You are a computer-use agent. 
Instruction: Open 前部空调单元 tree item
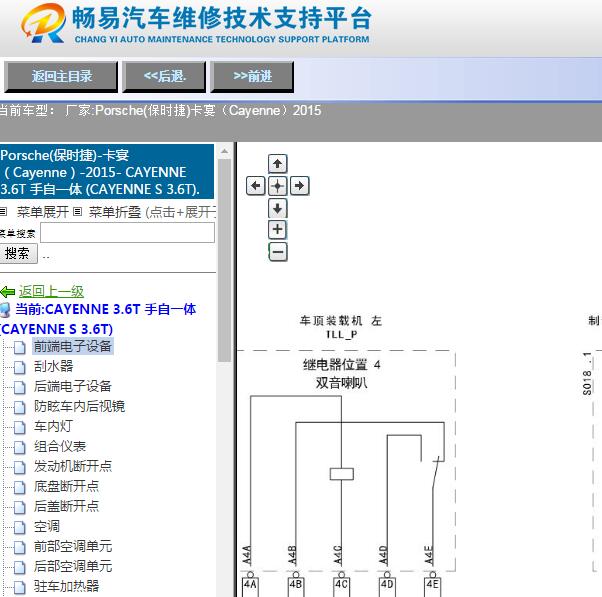point(73,546)
